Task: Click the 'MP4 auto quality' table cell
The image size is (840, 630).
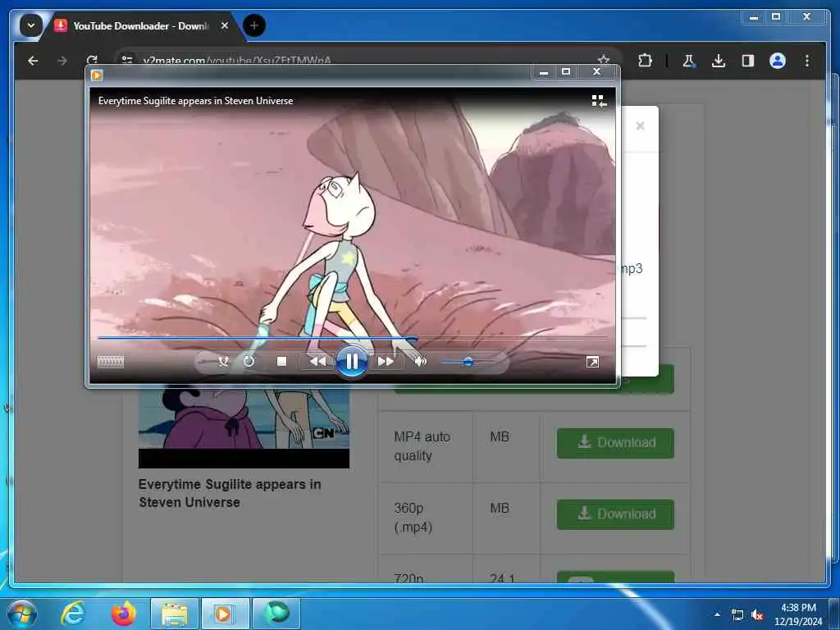Action: coord(426,446)
